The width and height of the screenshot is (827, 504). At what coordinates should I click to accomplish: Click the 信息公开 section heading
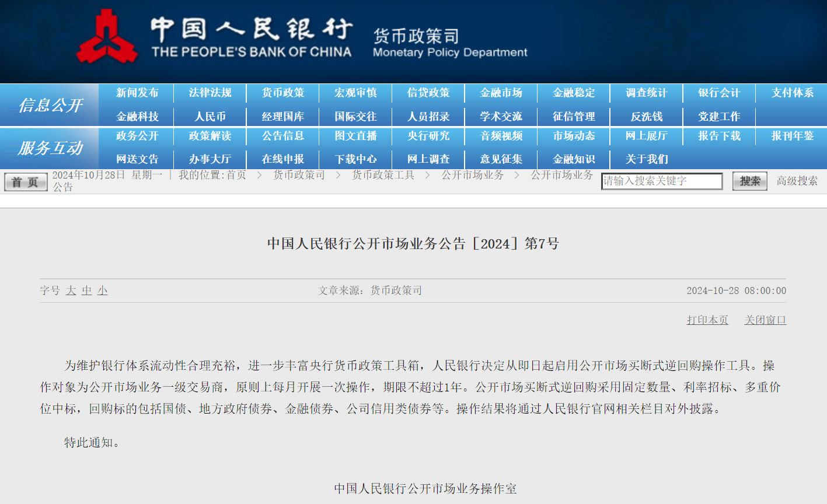tap(50, 105)
